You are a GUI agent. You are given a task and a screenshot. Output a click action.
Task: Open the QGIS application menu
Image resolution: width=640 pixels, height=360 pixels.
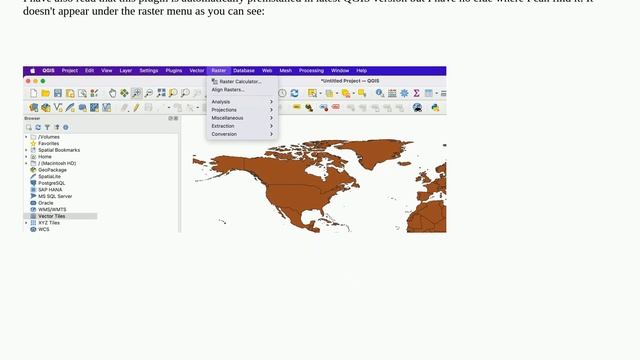[49, 71]
